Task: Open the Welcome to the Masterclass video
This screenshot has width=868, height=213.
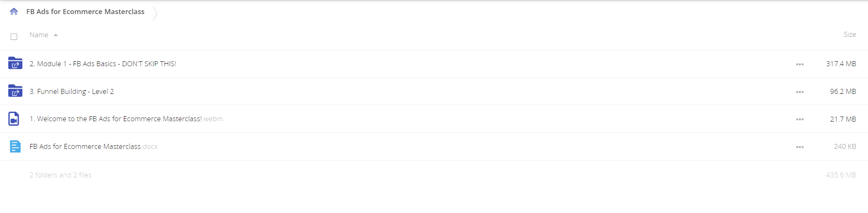Action: coord(126,119)
